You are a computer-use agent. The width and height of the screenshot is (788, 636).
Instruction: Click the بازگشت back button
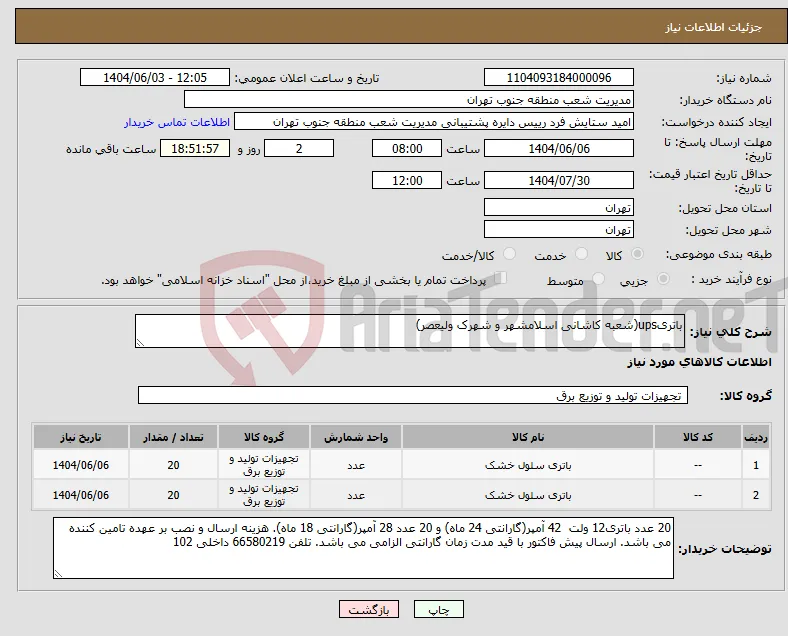point(369,609)
